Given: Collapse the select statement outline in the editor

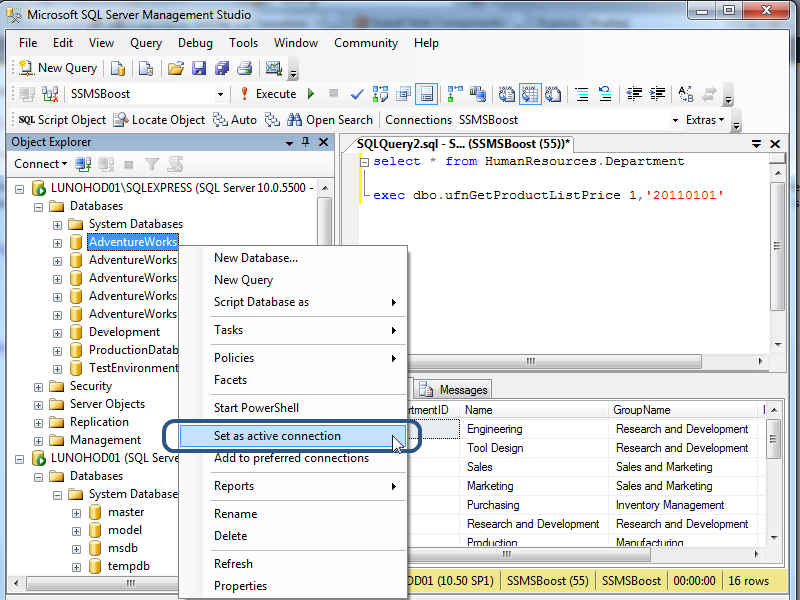Looking at the screenshot, I should coord(364,162).
